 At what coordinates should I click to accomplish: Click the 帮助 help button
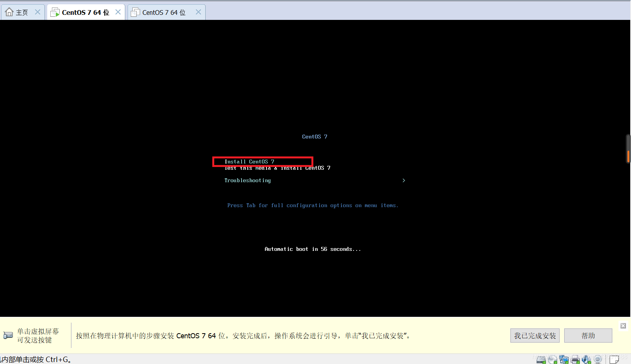click(x=588, y=336)
